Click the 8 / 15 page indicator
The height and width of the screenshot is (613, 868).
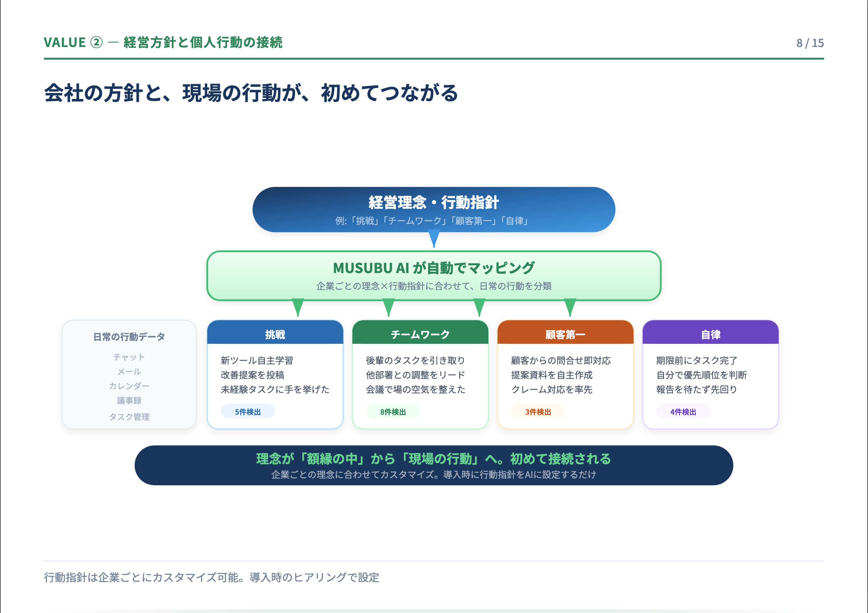[810, 43]
